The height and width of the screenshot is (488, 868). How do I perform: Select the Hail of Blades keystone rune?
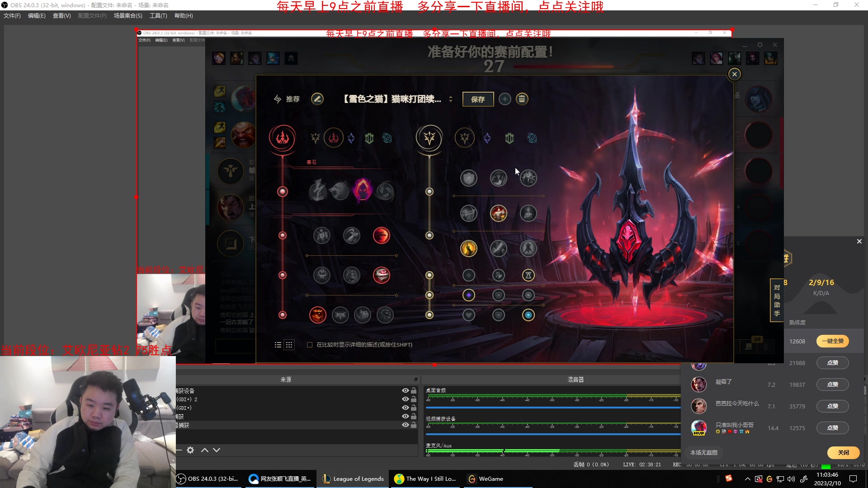pos(385,191)
